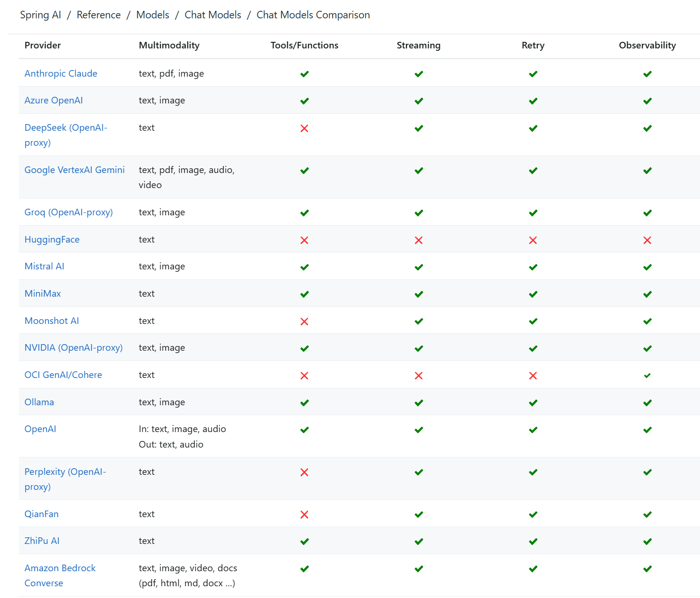
Task: Open the QianFan provider link
Action: coord(41,514)
